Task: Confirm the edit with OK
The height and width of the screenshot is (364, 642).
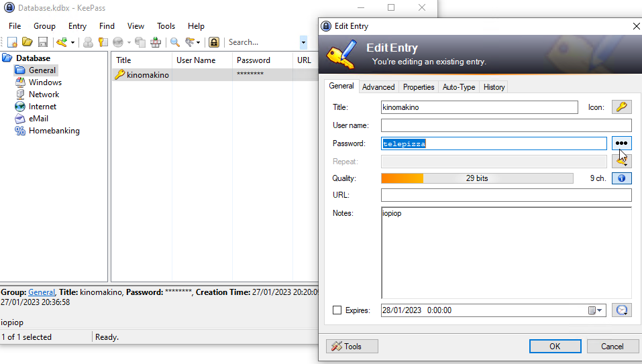Action: coord(555,347)
